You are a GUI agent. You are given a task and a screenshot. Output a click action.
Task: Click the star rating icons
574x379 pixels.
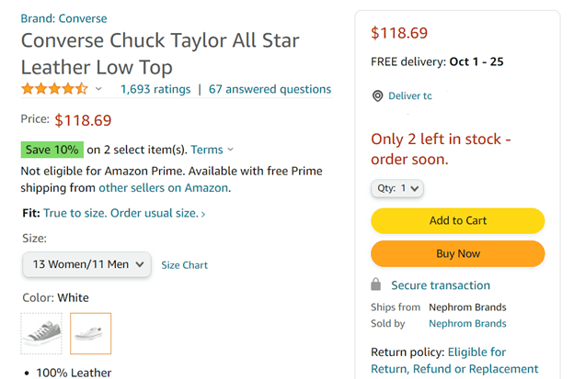coord(55,89)
